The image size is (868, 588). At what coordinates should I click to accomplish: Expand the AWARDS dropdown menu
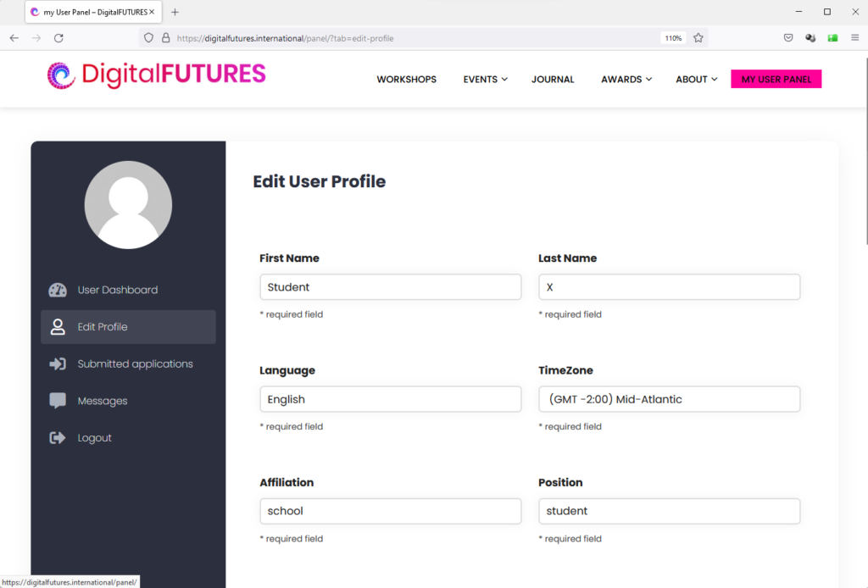[x=626, y=80]
